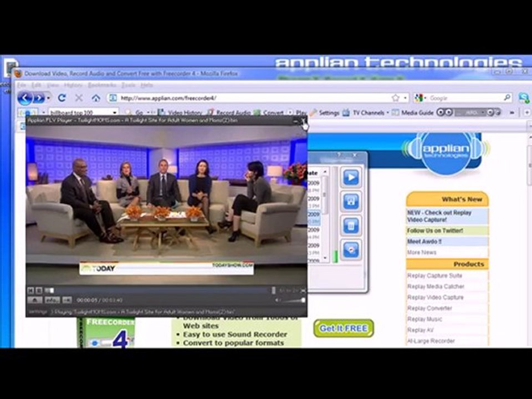Click Convert in the Freecorder toolbar
The image size is (532, 399).
(269, 112)
